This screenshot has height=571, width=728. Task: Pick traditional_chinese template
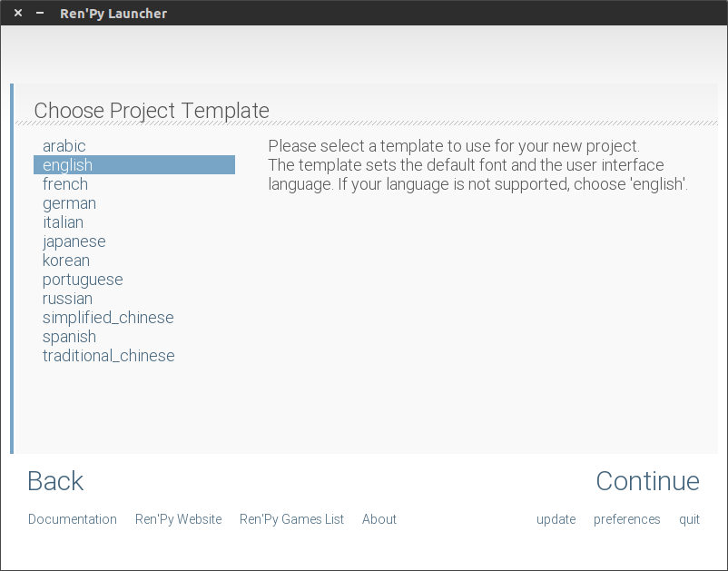pos(108,356)
